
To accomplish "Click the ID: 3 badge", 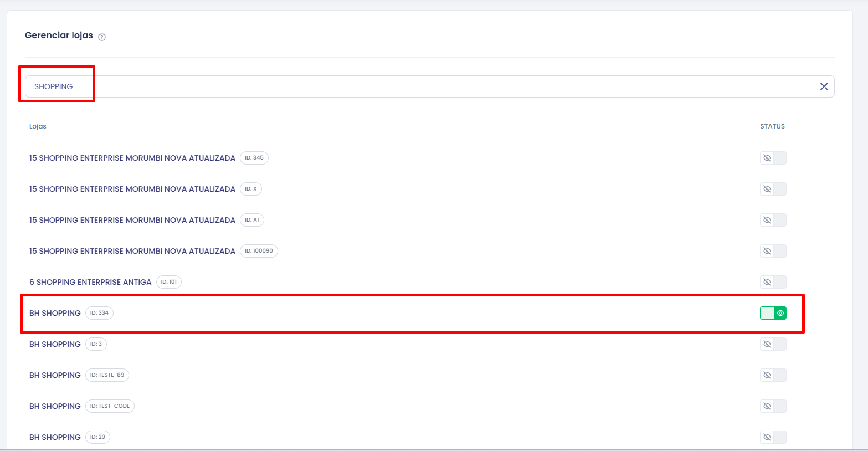I will click(96, 344).
